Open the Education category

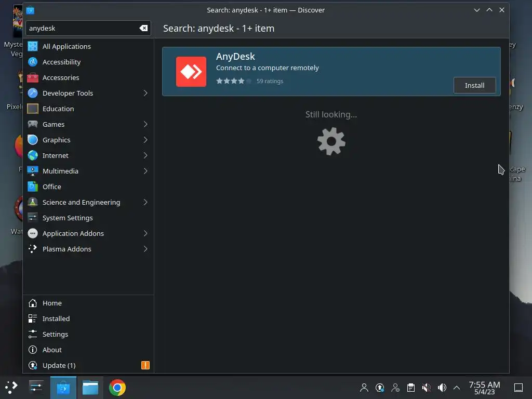point(88,109)
